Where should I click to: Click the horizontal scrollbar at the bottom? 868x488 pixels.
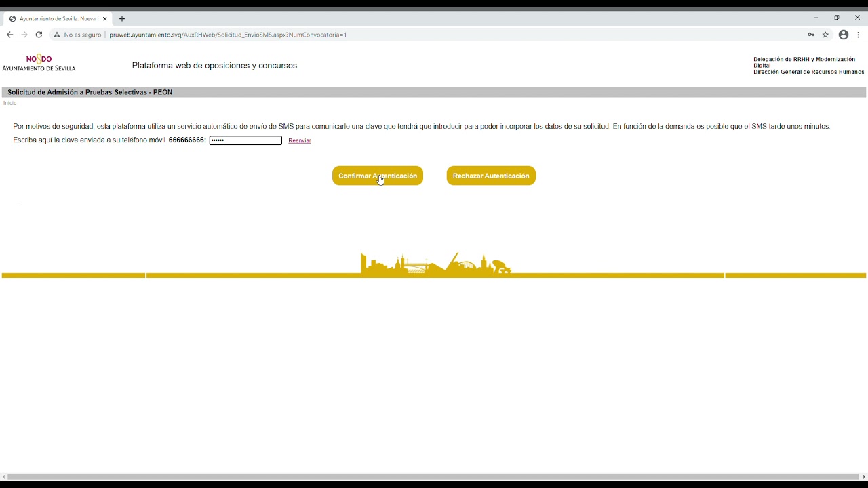point(433,477)
